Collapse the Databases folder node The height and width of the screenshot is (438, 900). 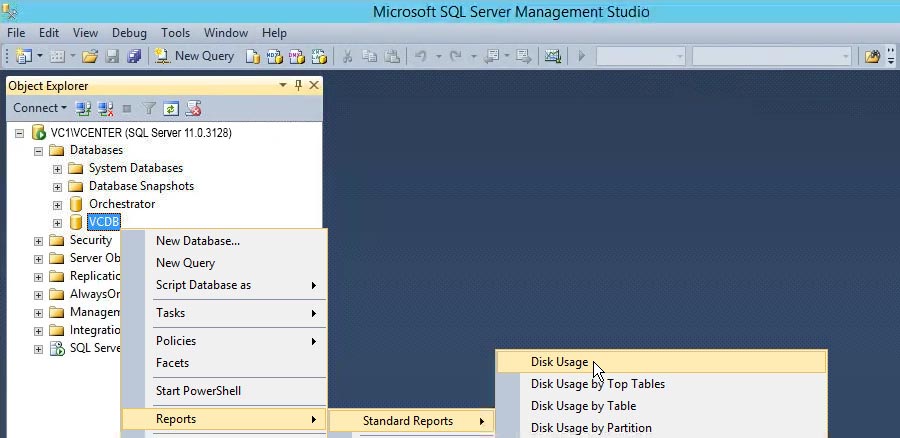(38, 151)
